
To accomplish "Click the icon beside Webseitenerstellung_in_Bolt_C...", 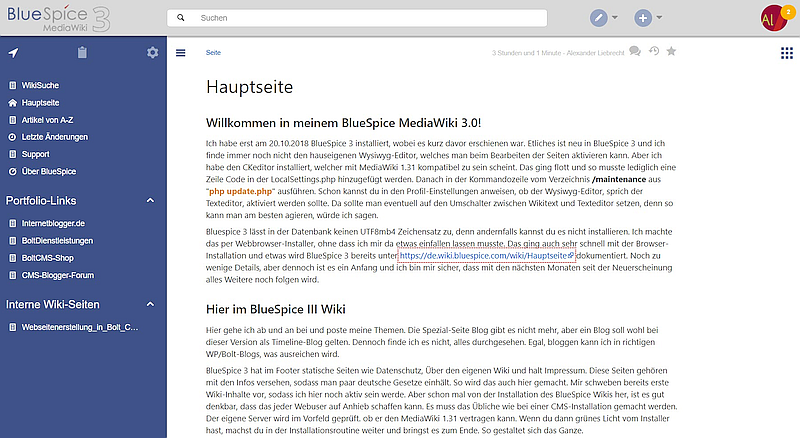I will tap(13, 327).
